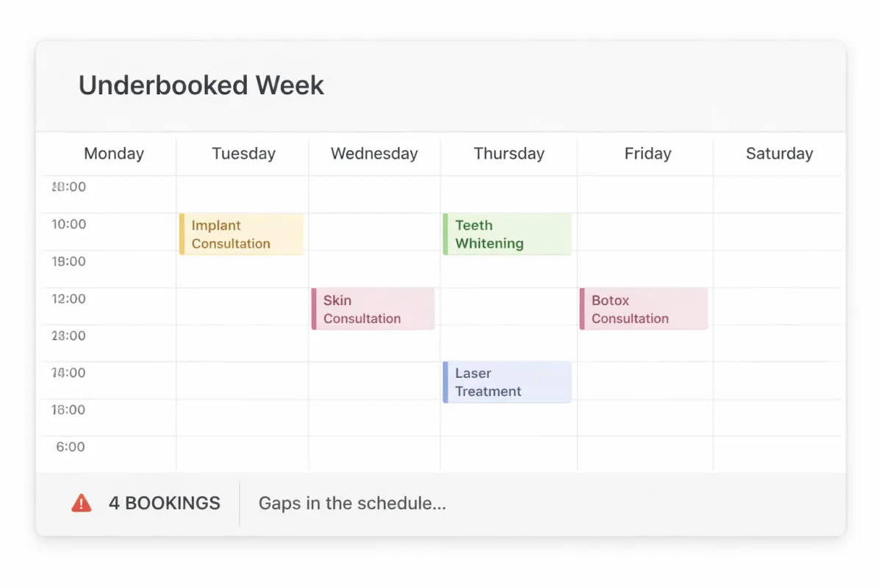Click the 4 BOOKINGS status label
882x588 pixels.
pyautogui.click(x=164, y=503)
